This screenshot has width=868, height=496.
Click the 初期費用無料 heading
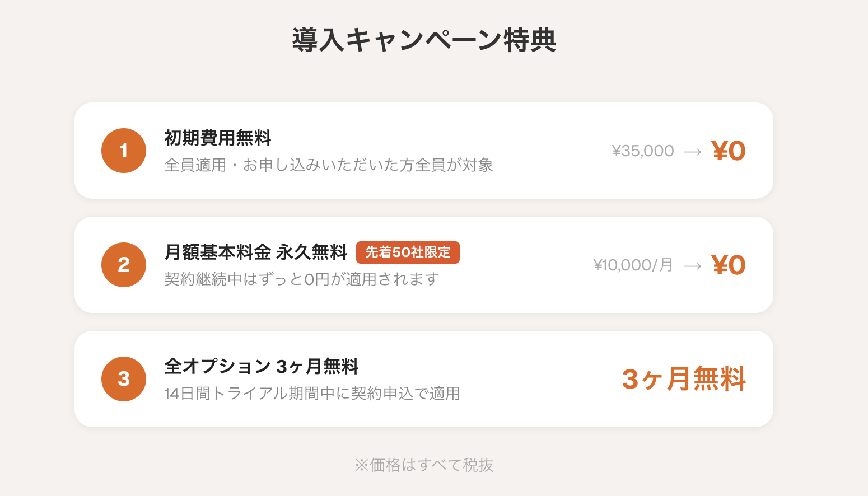coord(218,138)
